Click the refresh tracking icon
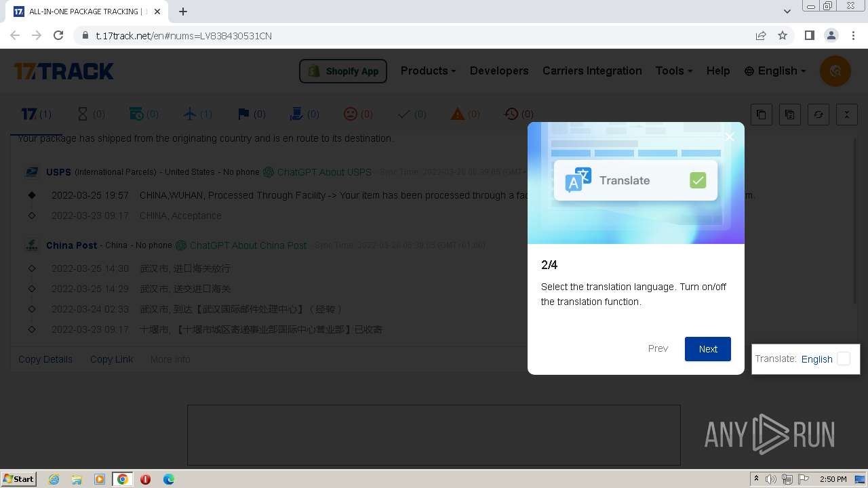This screenshot has width=868, height=488. (818, 115)
